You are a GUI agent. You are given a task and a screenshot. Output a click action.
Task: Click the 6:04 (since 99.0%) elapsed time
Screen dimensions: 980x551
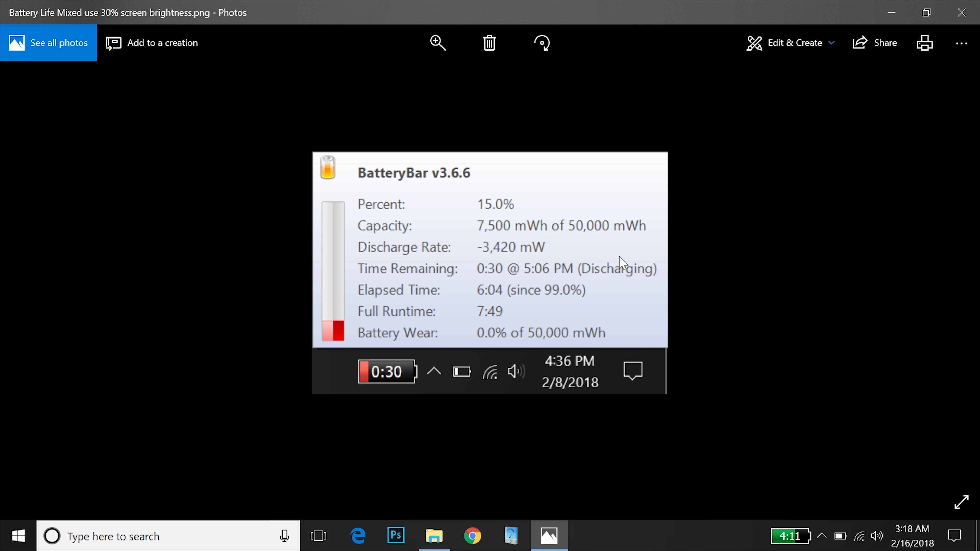click(x=531, y=290)
